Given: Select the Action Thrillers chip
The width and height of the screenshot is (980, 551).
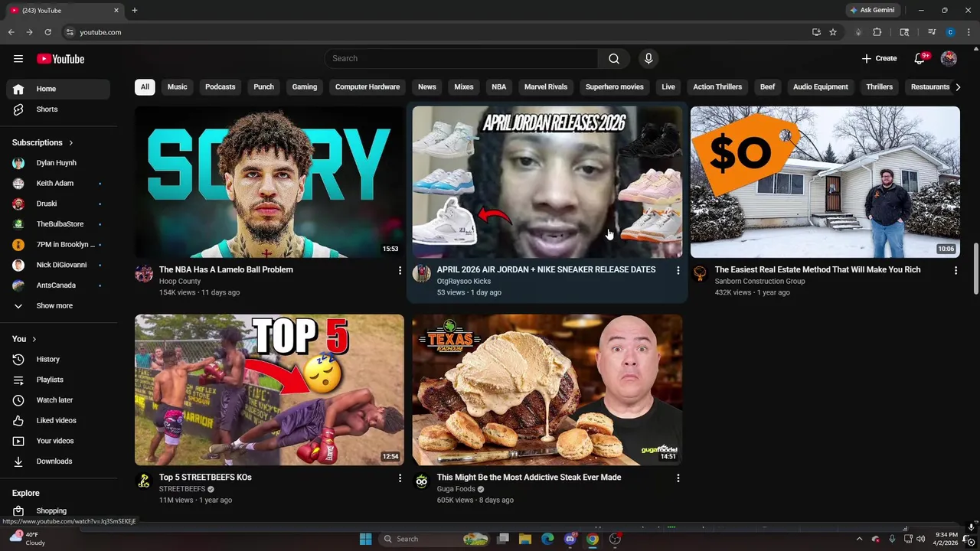Looking at the screenshot, I should [717, 87].
